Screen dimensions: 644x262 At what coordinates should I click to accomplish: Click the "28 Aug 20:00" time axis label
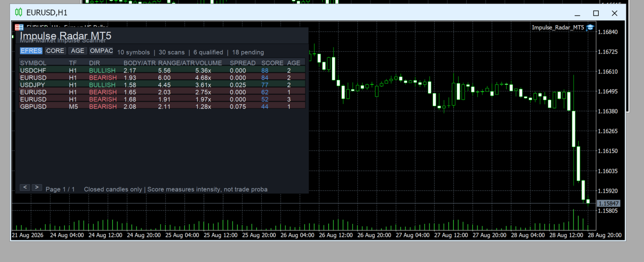point(605,235)
